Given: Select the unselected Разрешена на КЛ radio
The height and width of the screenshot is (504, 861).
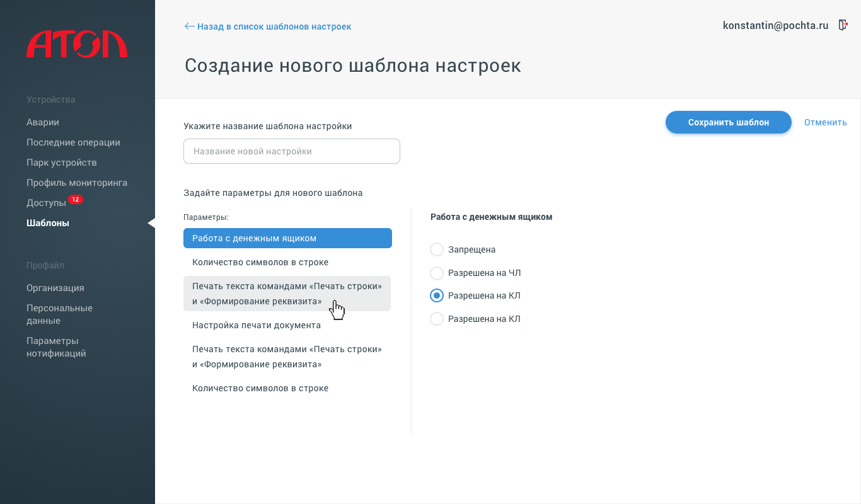Looking at the screenshot, I should tap(437, 319).
